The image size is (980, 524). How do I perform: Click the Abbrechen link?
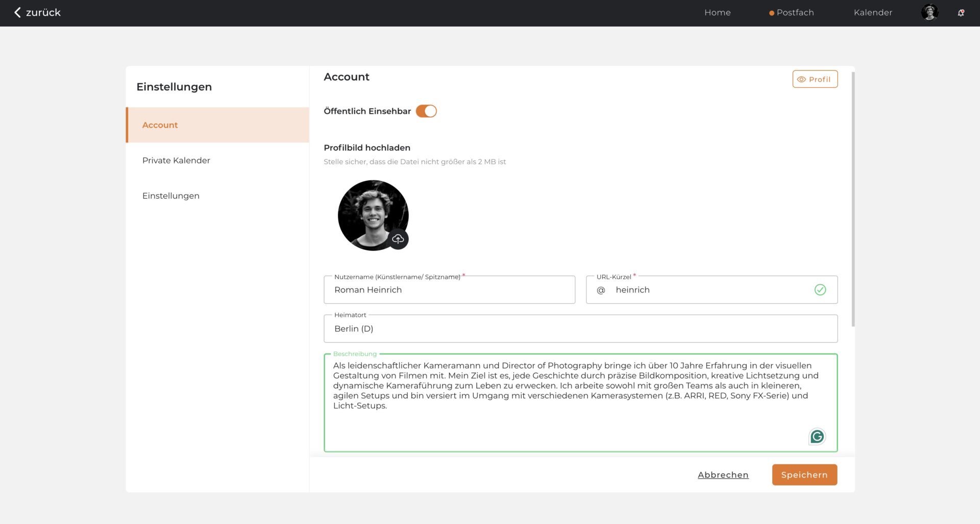click(723, 475)
